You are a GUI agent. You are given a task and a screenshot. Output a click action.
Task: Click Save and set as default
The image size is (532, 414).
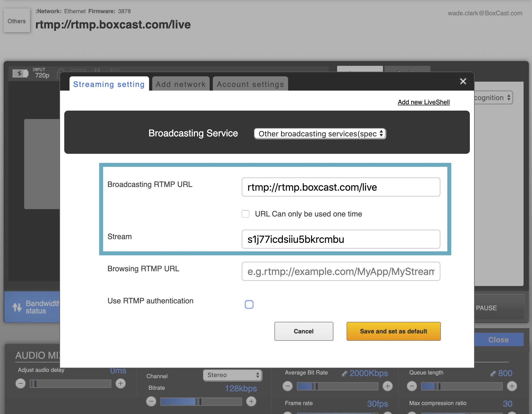coord(393,331)
